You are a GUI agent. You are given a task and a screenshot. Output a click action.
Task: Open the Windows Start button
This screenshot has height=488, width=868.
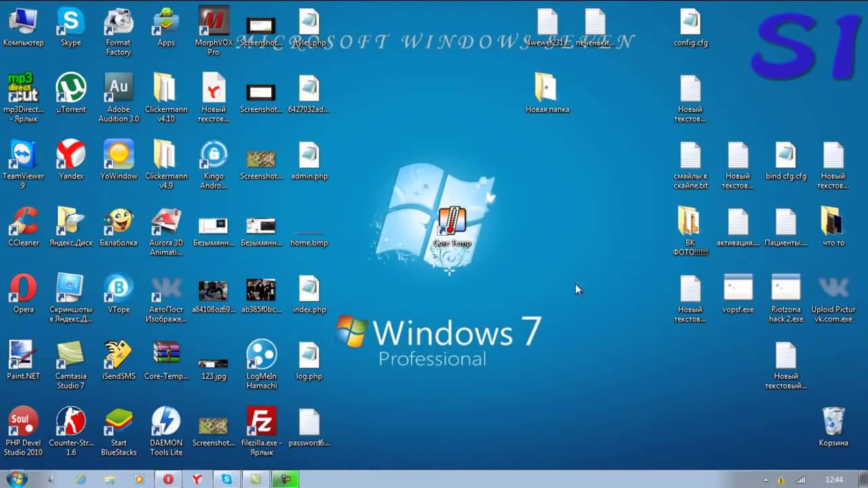(x=16, y=479)
